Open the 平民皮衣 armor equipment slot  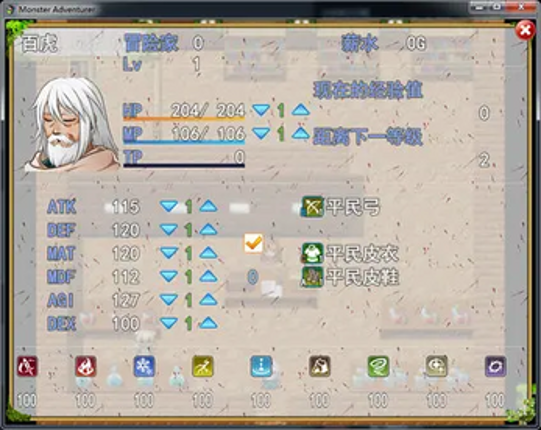point(350,253)
